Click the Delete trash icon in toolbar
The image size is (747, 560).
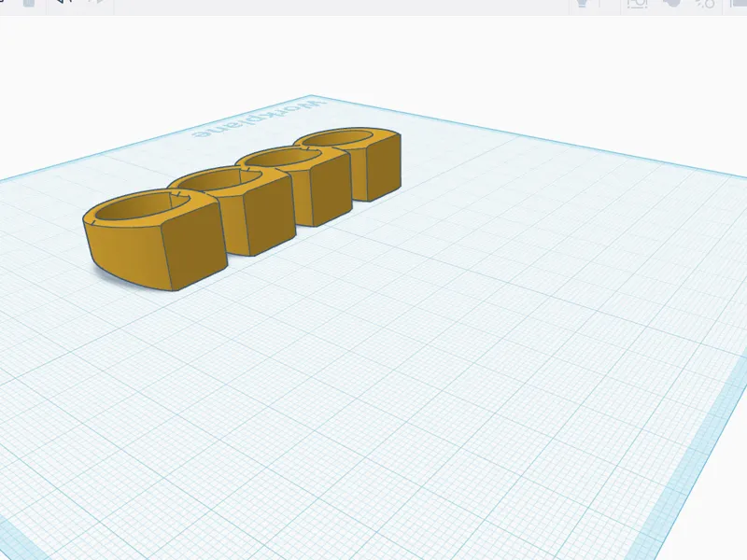click(x=29, y=3)
